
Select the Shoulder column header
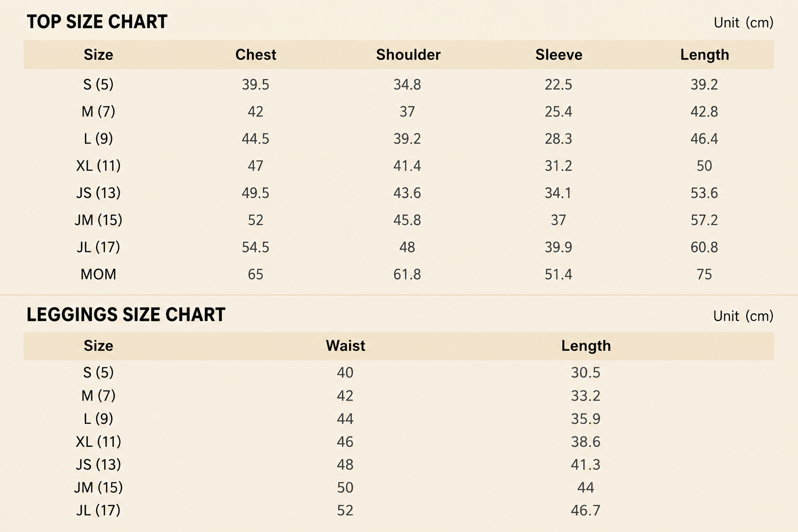(x=408, y=55)
